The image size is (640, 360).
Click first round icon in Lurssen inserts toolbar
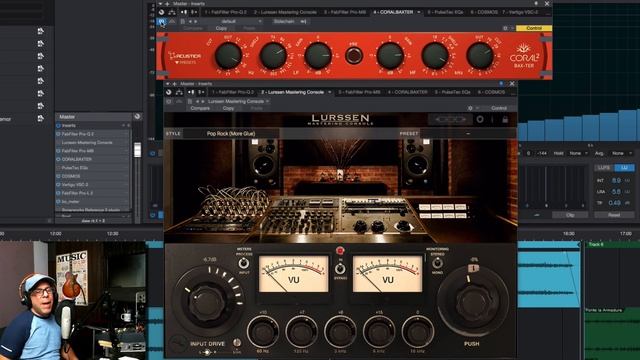[169, 92]
